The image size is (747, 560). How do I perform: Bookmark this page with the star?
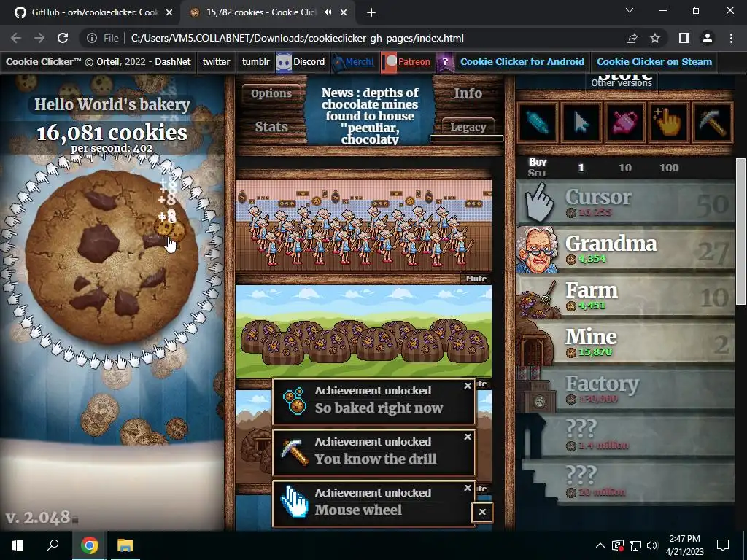point(655,38)
